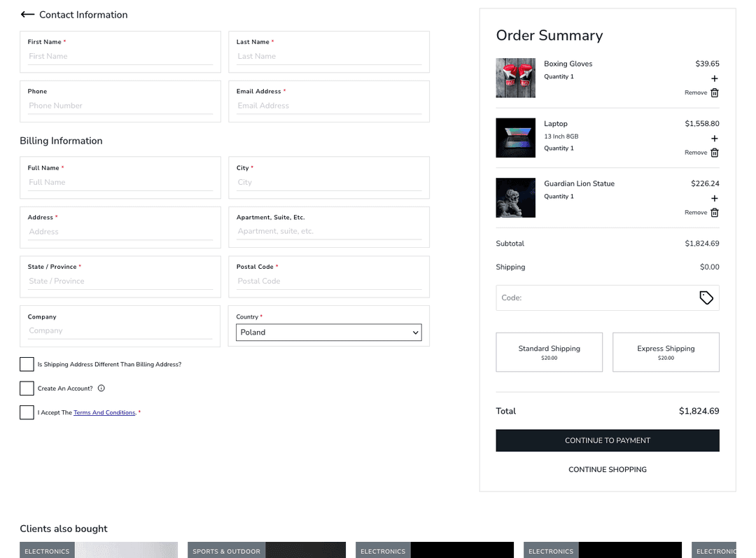
Task: Click the info icon next to Create An Account
Action: pos(102,388)
